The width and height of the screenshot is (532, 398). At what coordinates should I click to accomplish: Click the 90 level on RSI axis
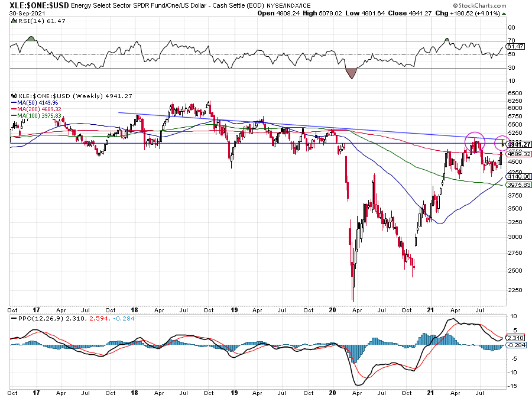point(511,27)
